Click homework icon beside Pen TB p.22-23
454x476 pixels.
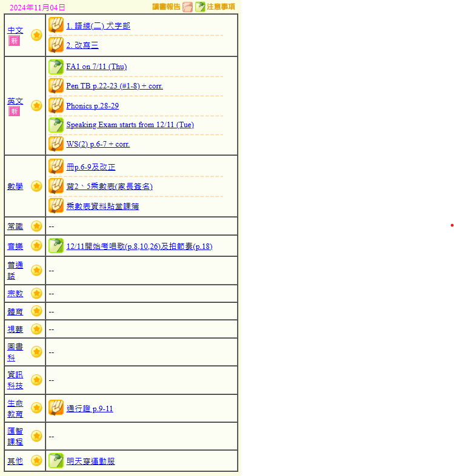pos(56,86)
